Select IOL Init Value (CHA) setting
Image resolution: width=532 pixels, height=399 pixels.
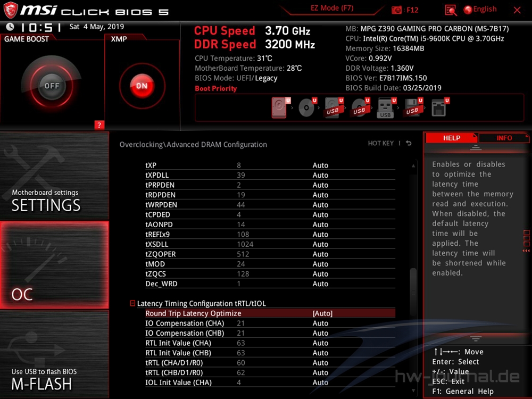(270, 382)
